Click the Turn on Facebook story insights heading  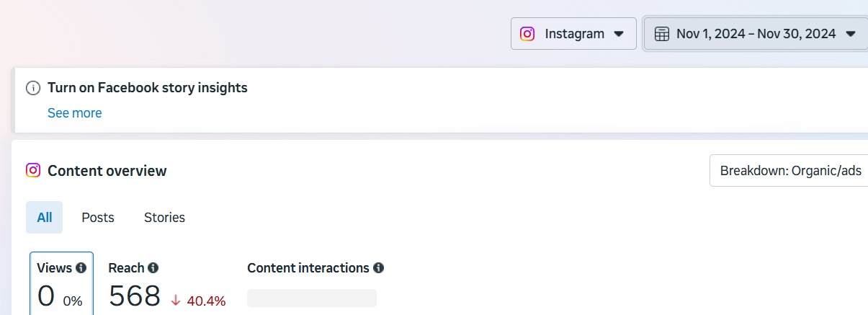coord(147,88)
